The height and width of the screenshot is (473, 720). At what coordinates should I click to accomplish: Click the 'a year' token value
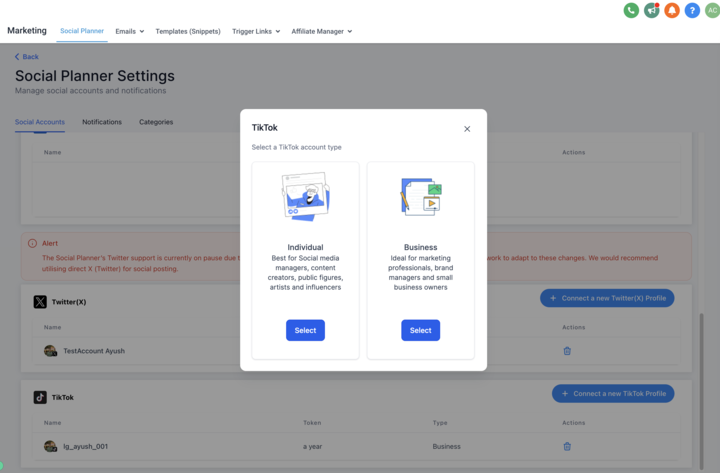coord(312,446)
